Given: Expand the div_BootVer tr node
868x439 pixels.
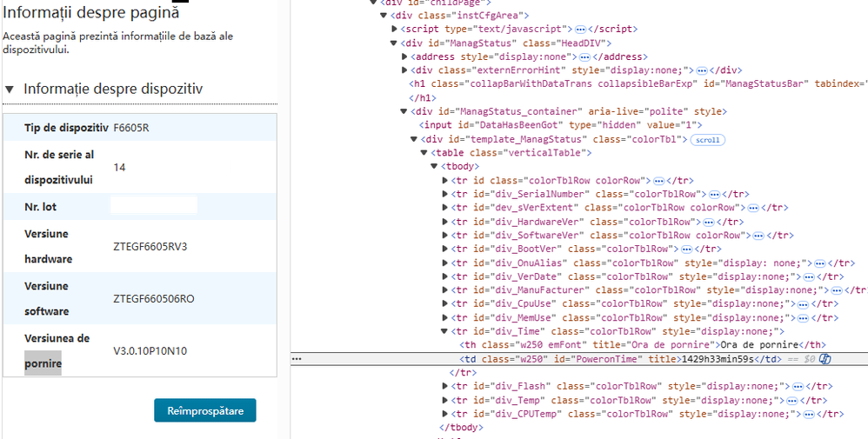Looking at the screenshot, I should 445,249.
